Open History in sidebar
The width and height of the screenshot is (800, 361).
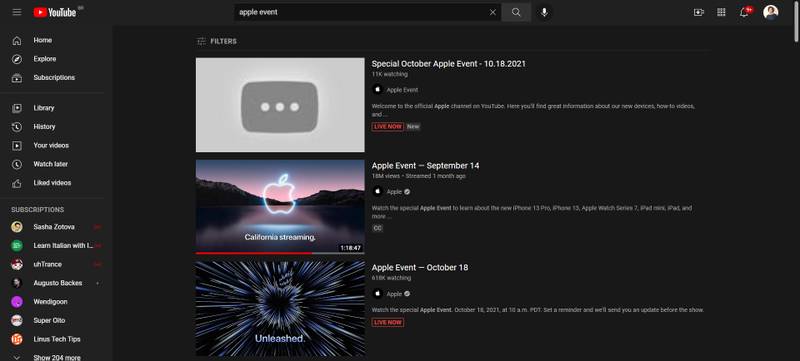click(56, 127)
